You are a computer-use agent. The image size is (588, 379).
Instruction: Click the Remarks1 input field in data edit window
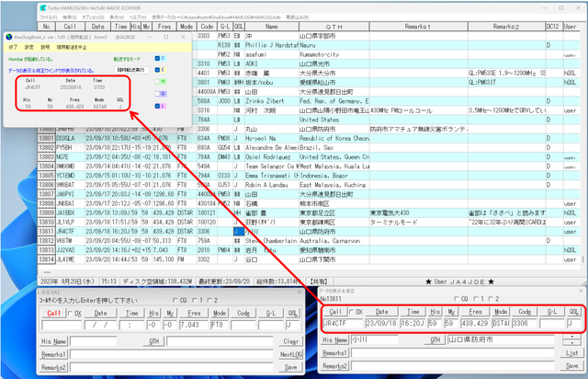[453, 353]
